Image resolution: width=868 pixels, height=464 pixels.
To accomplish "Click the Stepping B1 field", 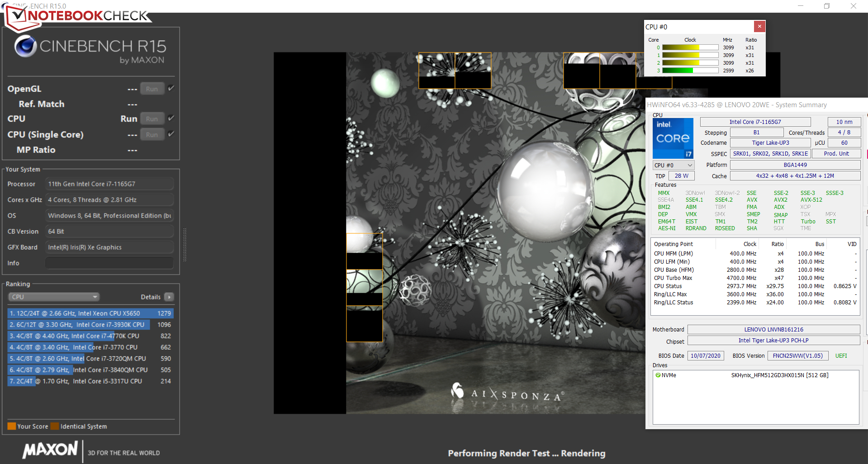I will point(757,133).
